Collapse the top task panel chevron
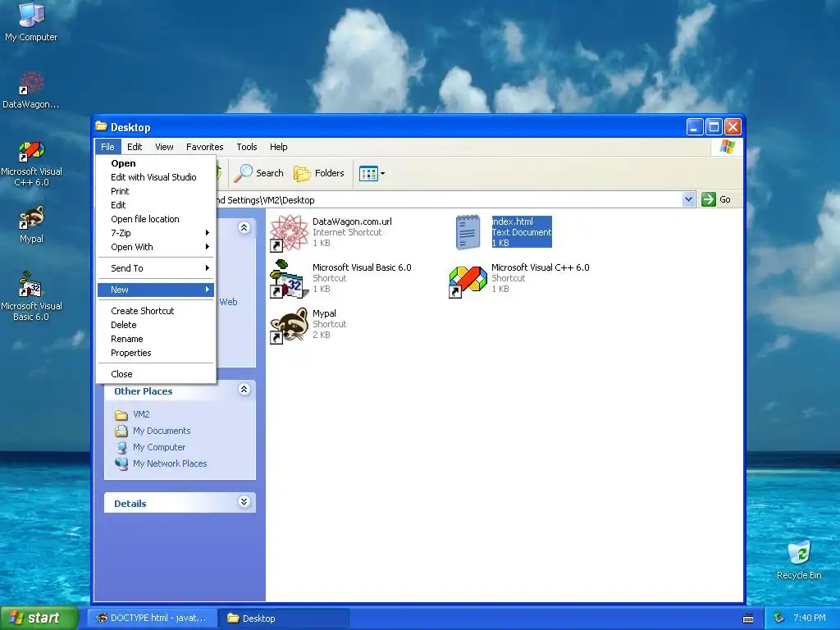This screenshot has width=840, height=630. tap(244, 228)
